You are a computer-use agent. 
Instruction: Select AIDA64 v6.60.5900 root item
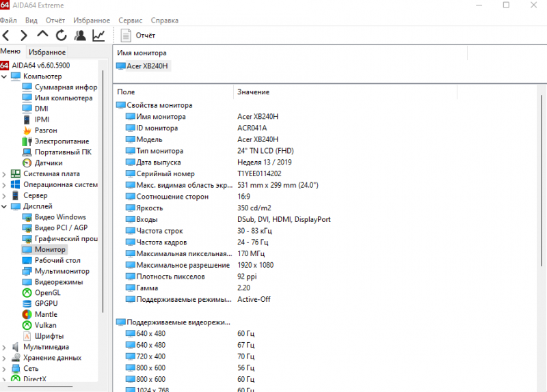coord(36,65)
